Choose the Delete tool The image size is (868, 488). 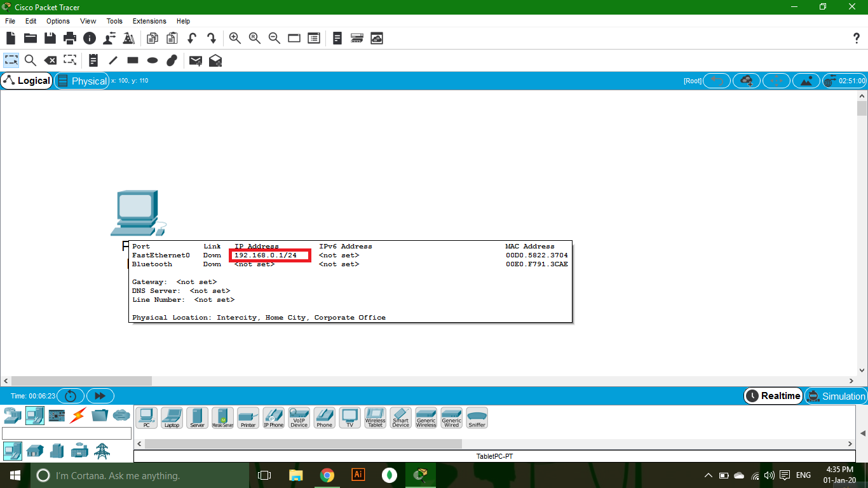point(50,60)
